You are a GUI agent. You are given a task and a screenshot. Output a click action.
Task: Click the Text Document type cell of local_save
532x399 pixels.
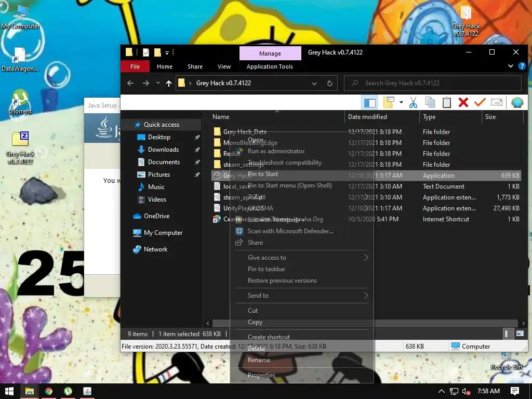[x=444, y=187]
